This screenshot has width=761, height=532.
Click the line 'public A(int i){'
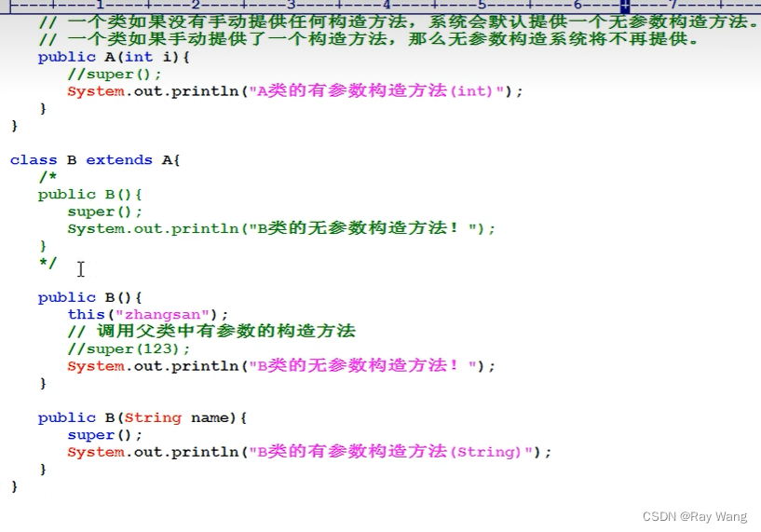point(114,57)
